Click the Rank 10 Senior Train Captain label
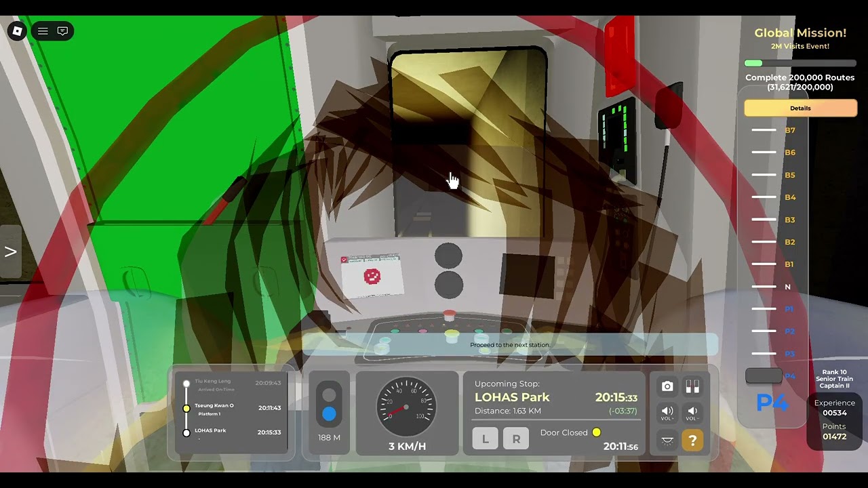Screen dimensions: 868x488 [834, 379]
